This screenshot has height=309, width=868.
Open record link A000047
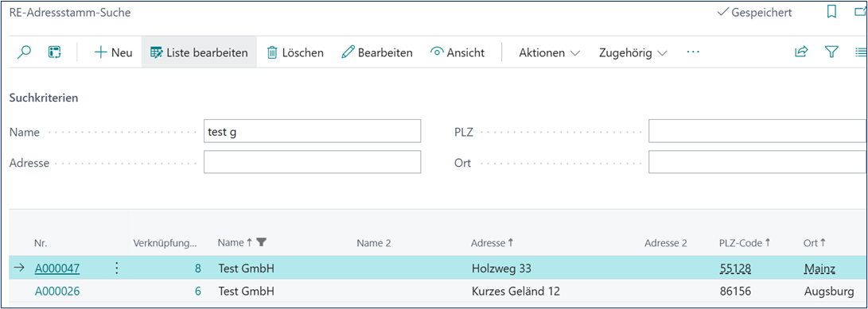57,268
